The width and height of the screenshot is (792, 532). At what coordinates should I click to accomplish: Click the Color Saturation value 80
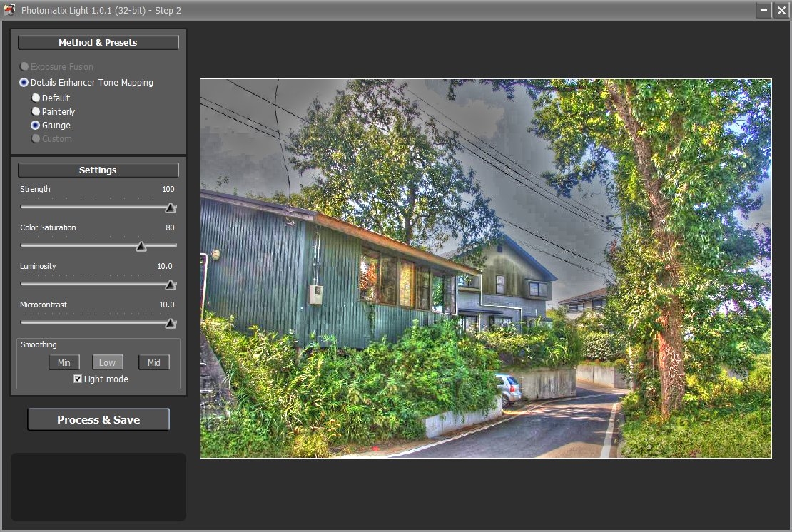click(171, 227)
